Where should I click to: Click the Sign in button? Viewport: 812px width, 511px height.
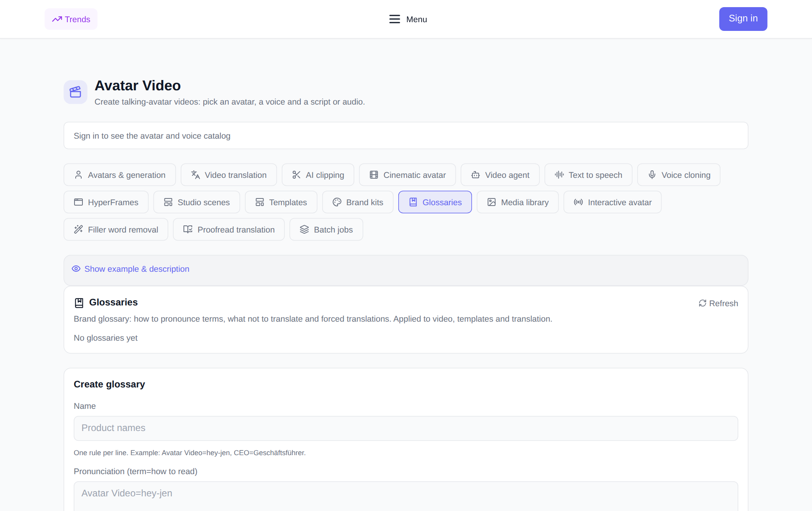point(743,19)
